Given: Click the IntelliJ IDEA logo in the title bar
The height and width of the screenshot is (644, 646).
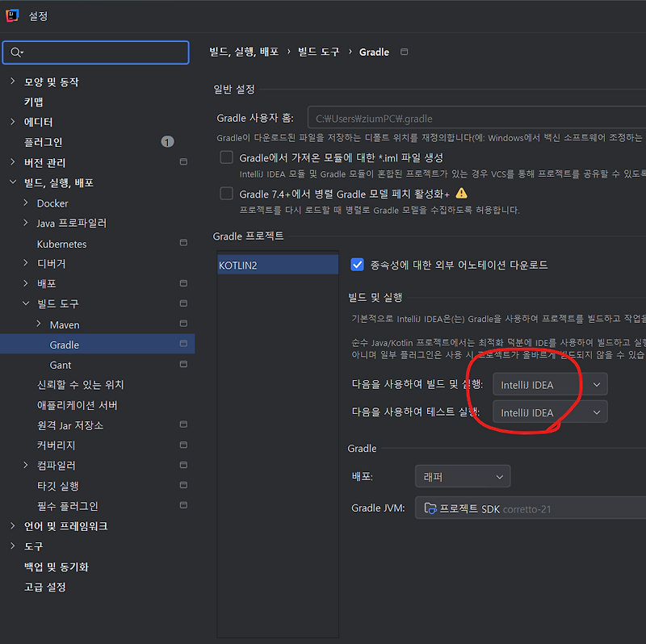Looking at the screenshot, I should click(x=10, y=15).
